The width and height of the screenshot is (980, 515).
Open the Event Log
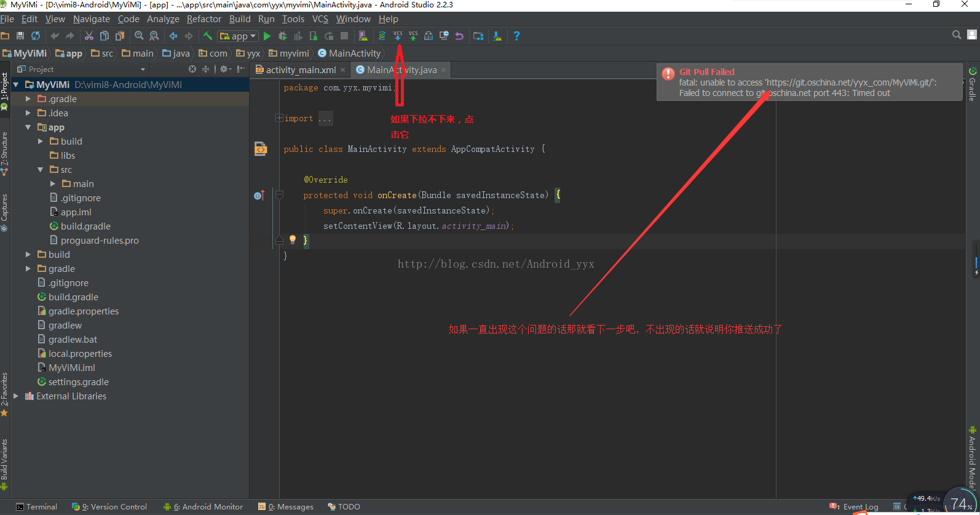tap(854, 507)
